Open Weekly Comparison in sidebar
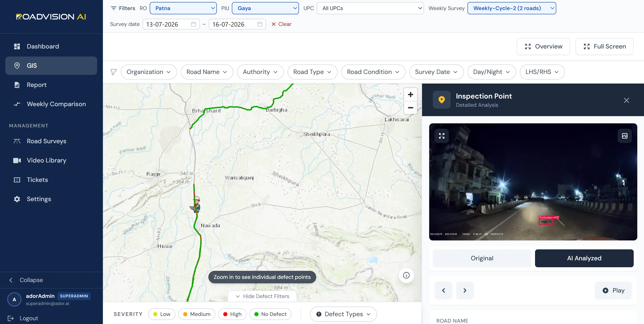The width and height of the screenshot is (644, 324). pos(51,104)
